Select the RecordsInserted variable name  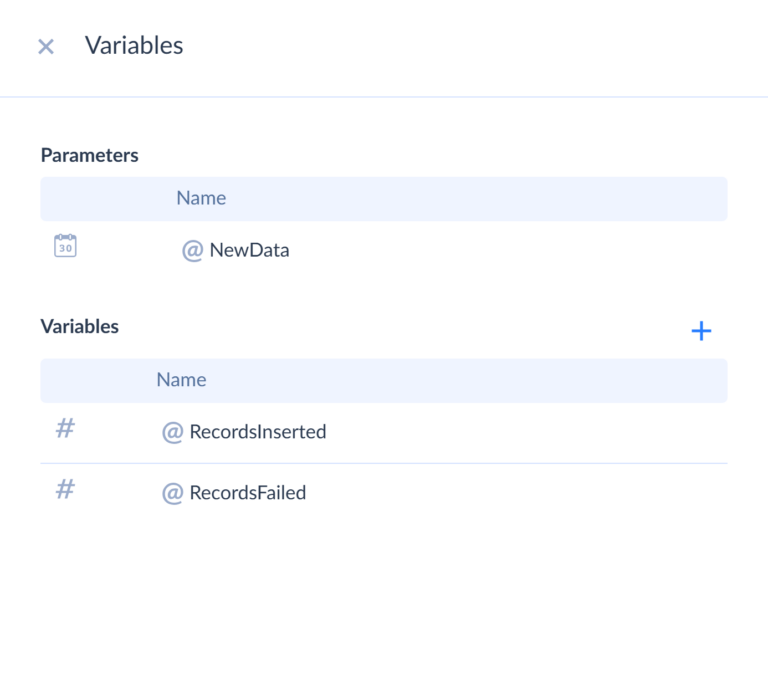click(x=258, y=432)
